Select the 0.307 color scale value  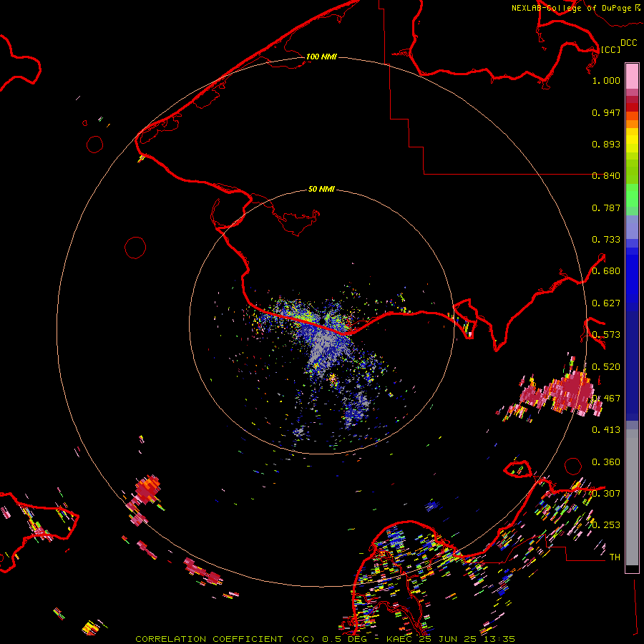click(606, 494)
